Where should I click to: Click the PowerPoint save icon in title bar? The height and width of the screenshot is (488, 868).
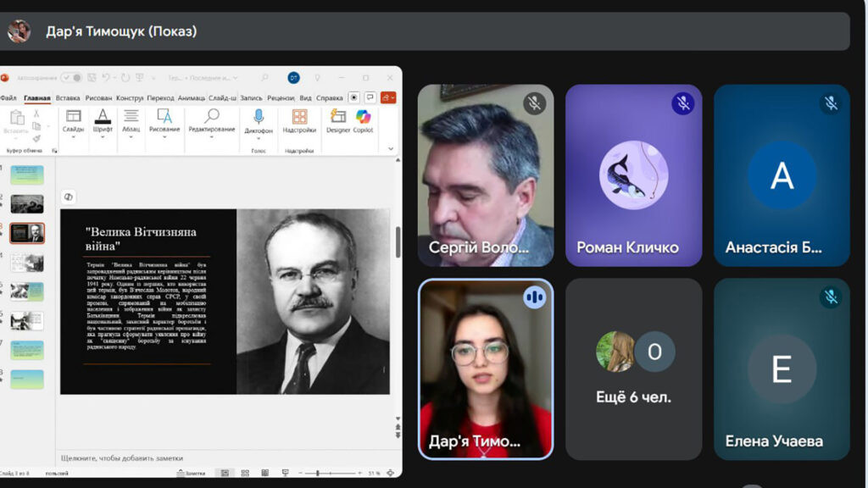(x=92, y=78)
